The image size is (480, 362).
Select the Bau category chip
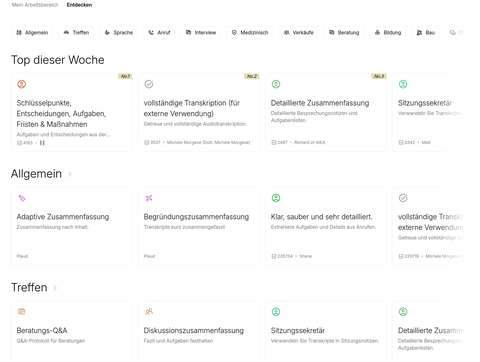coord(425,33)
